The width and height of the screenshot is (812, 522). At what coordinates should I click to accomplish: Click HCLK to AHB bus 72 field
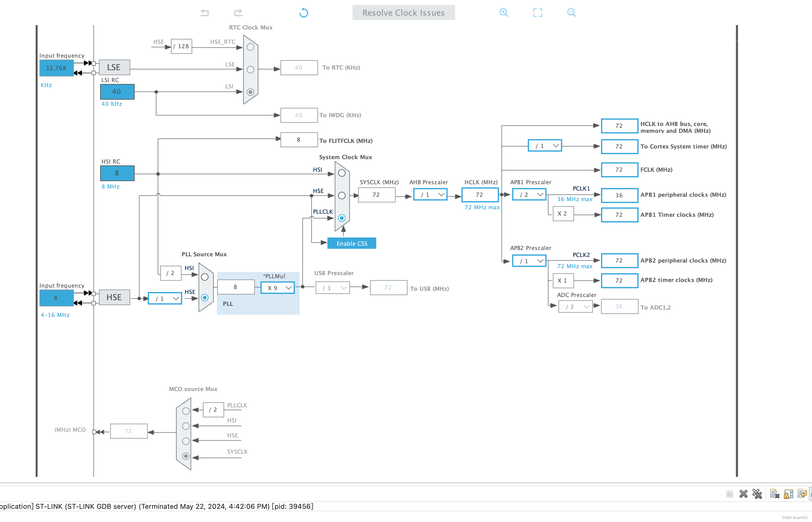(619, 126)
